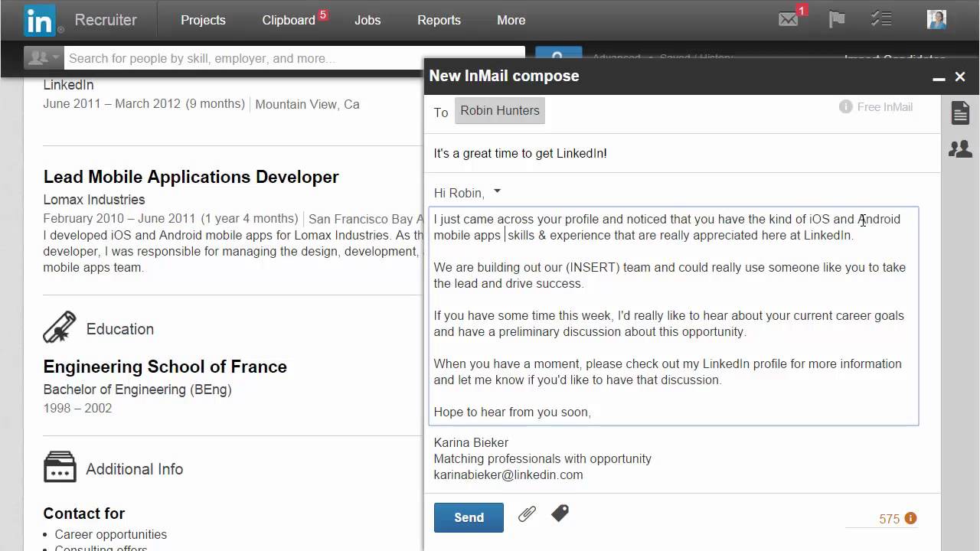980x551 pixels.
Task: Click the Clipboard badge showing 5
Action: click(x=323, y=15)
